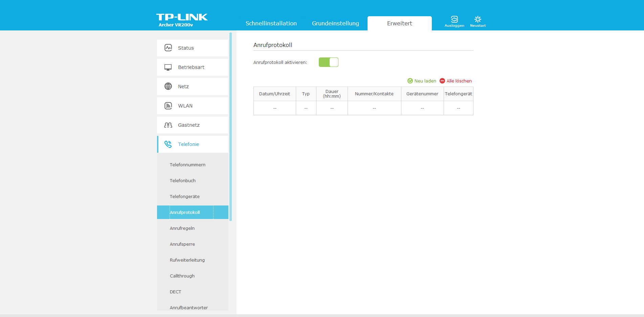Reload call log with Neu laden
644x317 pixels.
pos(422,81)
